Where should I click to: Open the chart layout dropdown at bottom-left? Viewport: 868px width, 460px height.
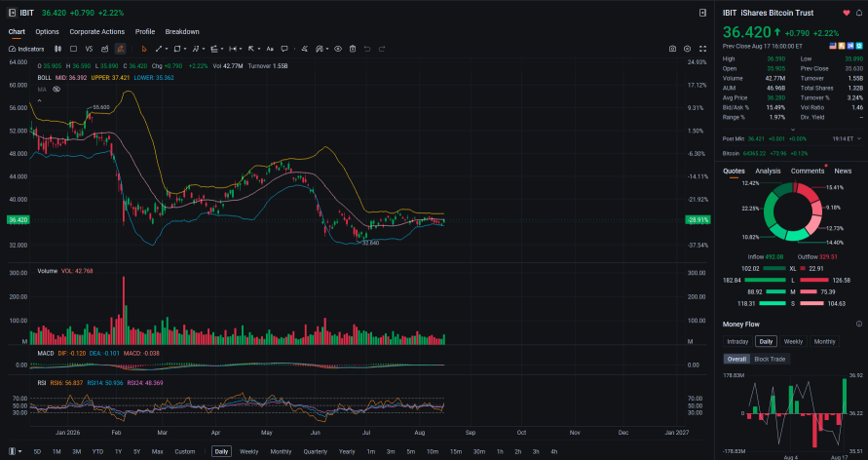(x=16, y=451)
